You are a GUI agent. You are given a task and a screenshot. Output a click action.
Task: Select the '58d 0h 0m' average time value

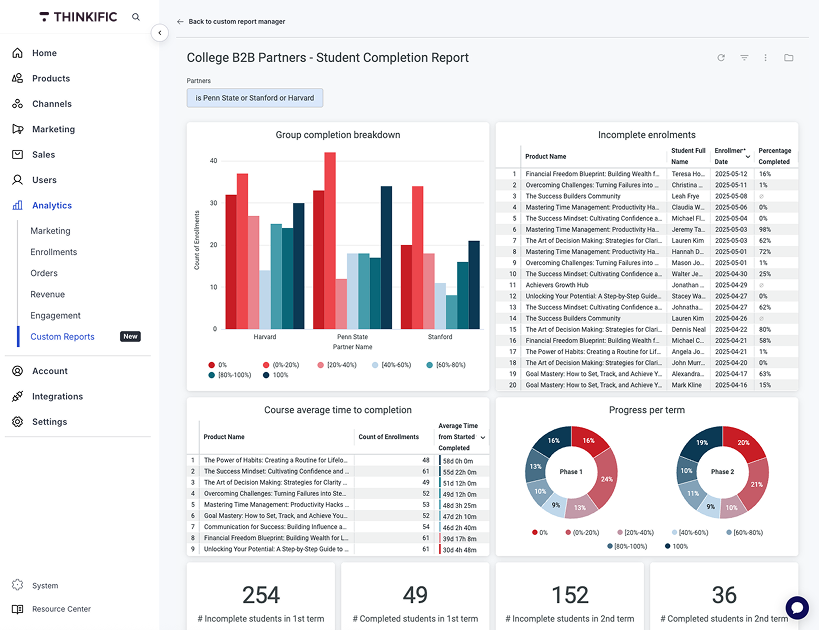pos(458,461)
